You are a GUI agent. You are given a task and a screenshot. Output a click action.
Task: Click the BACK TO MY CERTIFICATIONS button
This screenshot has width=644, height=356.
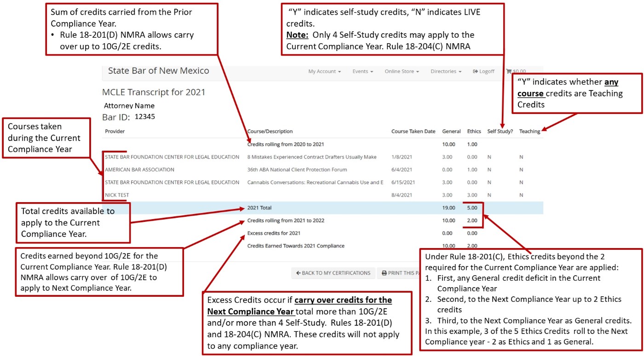tap(333, 273)
